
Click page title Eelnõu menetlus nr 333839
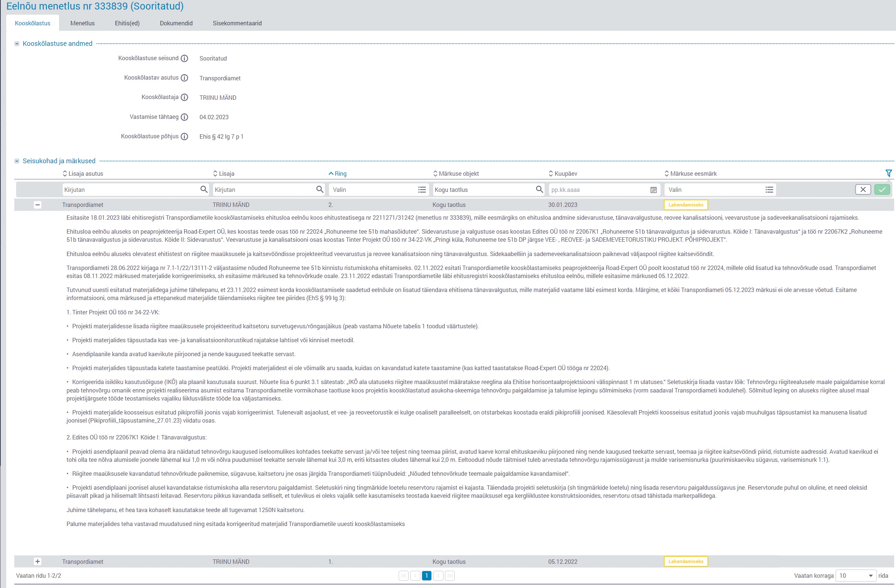pos(95,6)
